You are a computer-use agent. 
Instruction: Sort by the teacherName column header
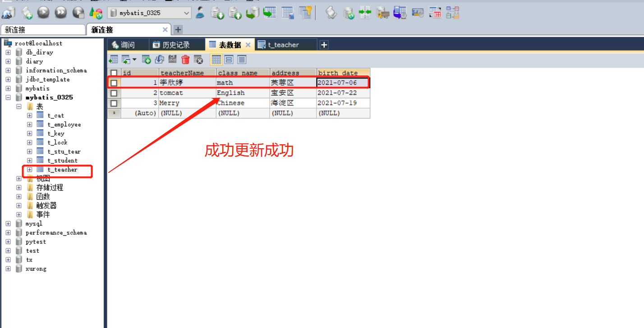point(188,73)
